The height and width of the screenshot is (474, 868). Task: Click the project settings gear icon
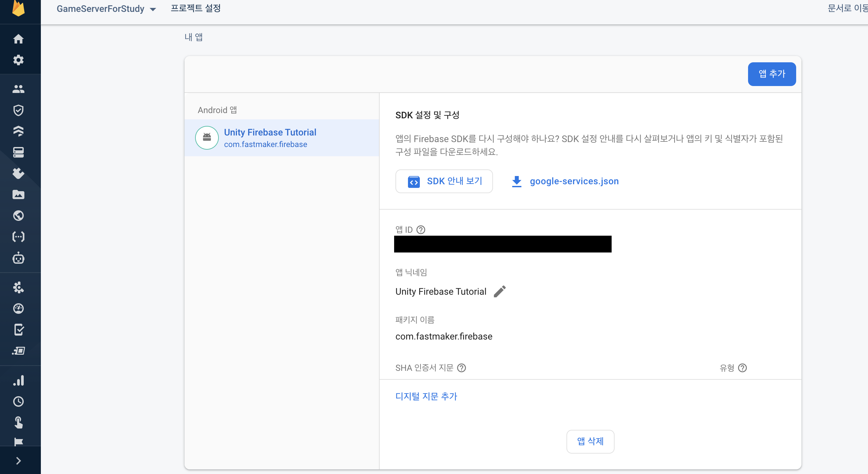18,60
